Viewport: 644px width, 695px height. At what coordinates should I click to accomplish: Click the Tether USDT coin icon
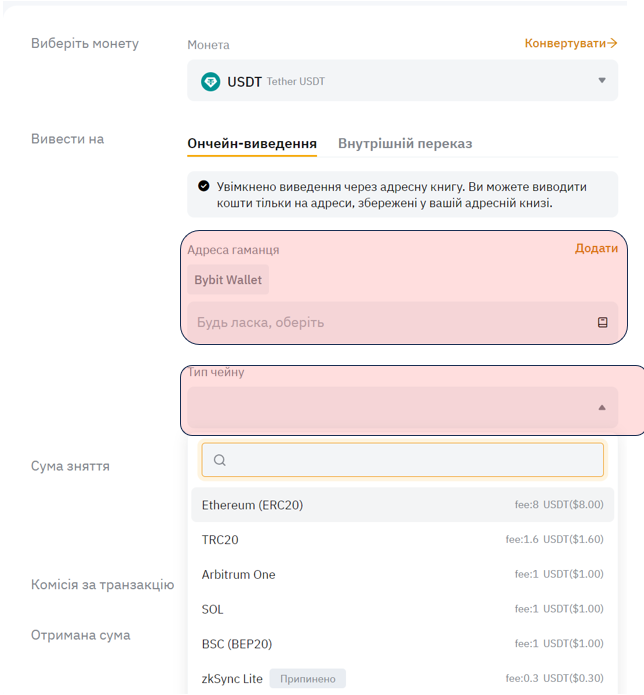point(210,81)
